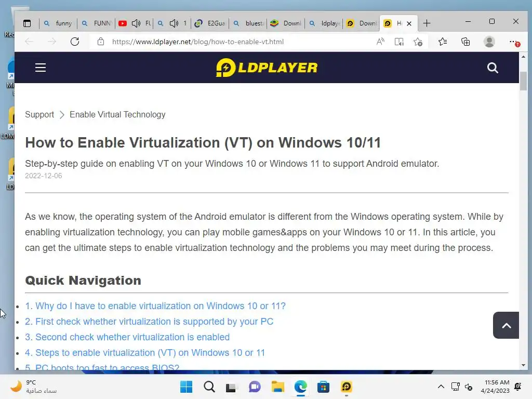The image size is (532, 399).
Task: Open the Collections icon
Action: [465, 42]
